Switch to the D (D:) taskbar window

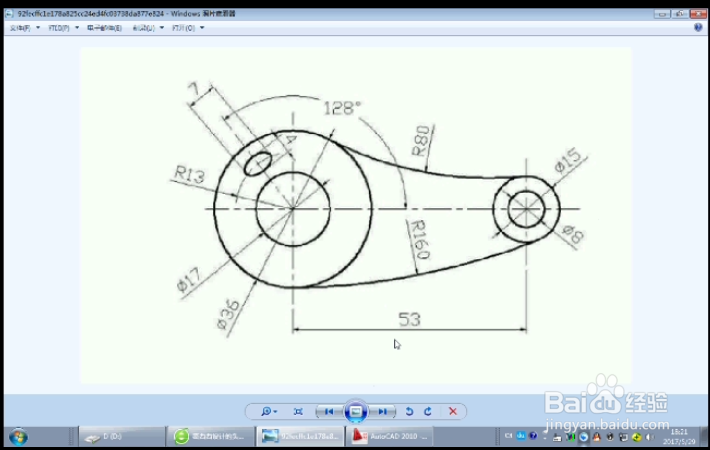pos(121,436)
